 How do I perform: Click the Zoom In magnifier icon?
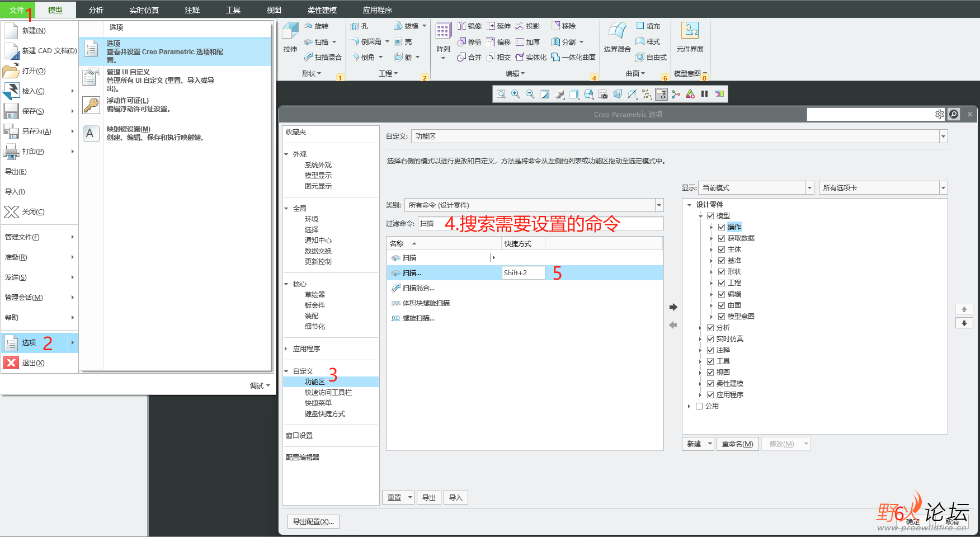click(x=516, y=94)
